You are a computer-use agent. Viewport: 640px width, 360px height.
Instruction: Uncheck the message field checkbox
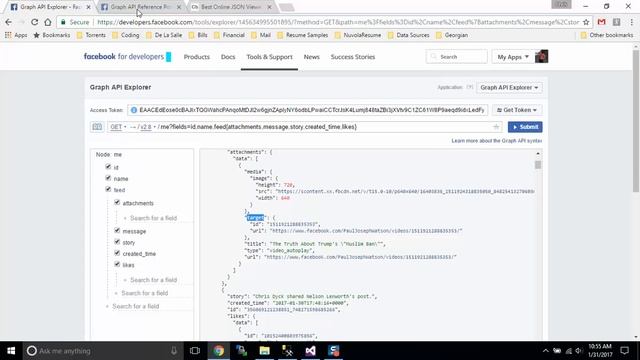(x=117, y=231)
